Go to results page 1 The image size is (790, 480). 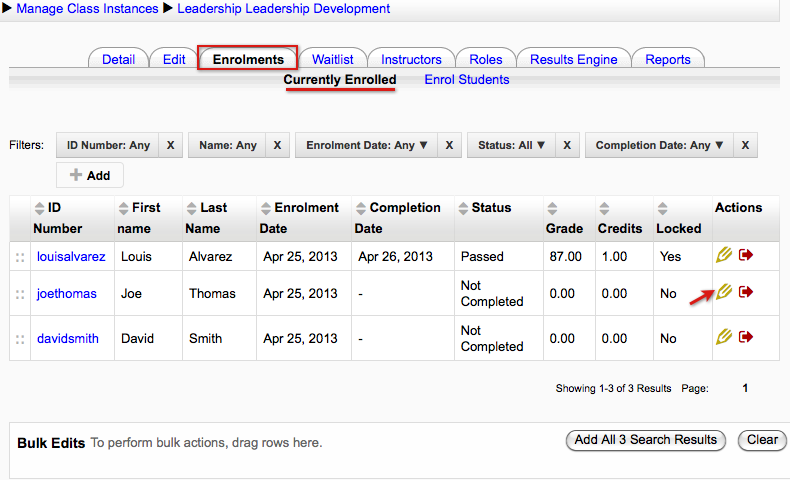coord(745,388)
